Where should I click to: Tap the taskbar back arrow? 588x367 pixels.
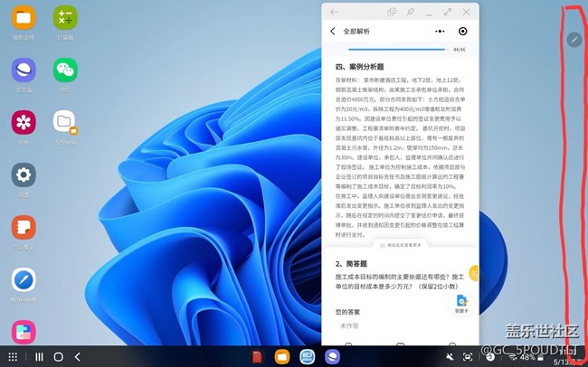click(x=77, y=357)
